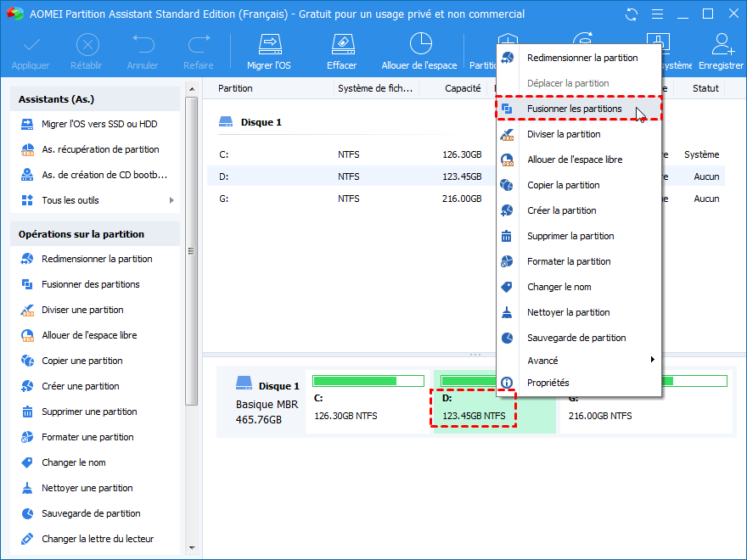Click the Enregistrer user icon
The image size is (747, 560).
[x=722, y=44]
